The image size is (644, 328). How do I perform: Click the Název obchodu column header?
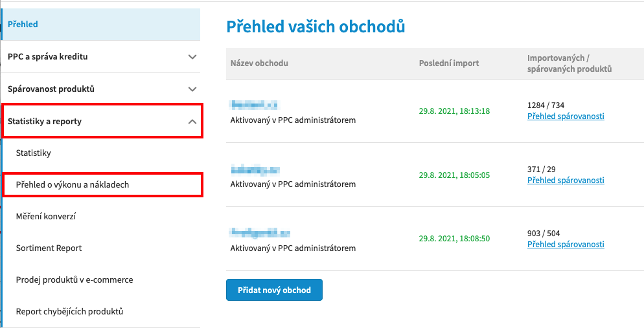pos(259,63)
